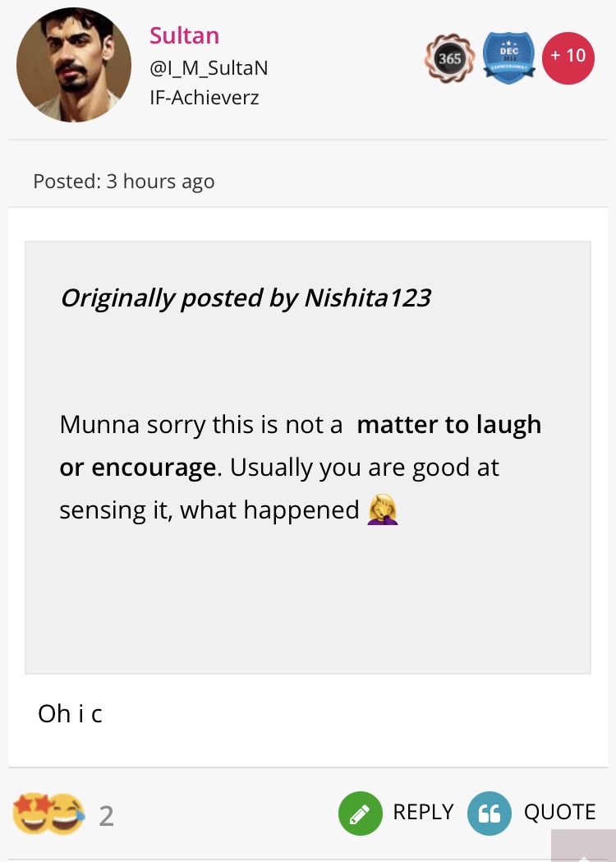
Task: Open Sultan's profile picture avatar
Action: (74, 66)
